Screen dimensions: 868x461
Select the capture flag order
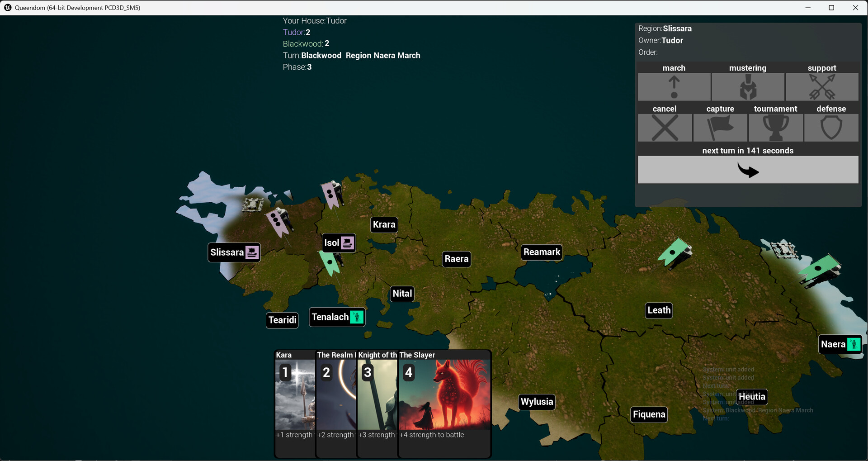720,128
